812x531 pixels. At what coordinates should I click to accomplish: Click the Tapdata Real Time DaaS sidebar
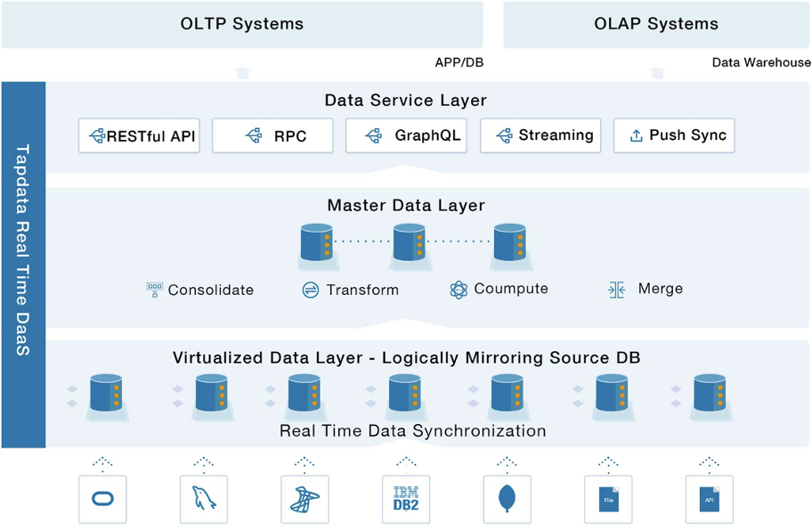(23, 265)
